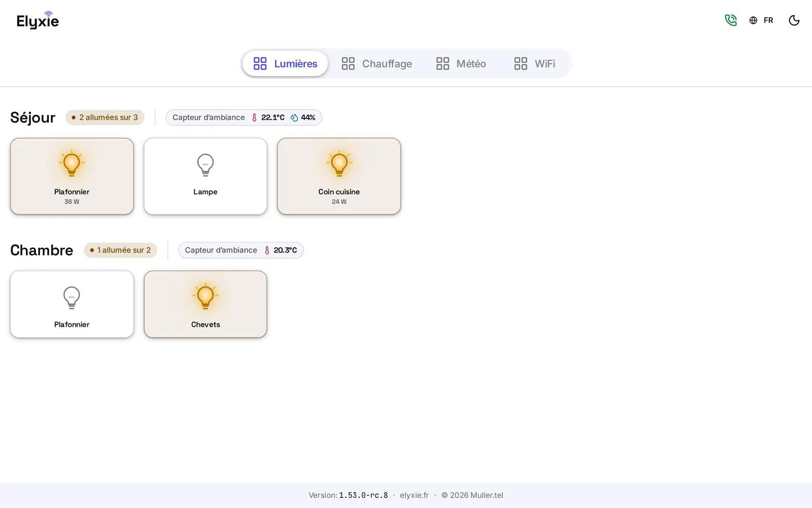The width and height of the screenshot is (812, 508).
Task: Go to the WiFi tab
Action: point(534,63)
